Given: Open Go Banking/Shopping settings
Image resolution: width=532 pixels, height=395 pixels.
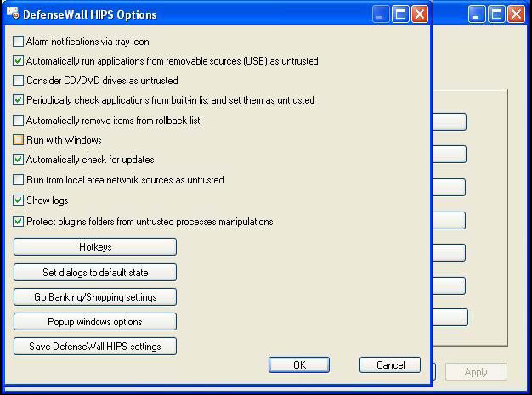Looking at the screenshot, I should pyautogui.click(x=95, y=297).
